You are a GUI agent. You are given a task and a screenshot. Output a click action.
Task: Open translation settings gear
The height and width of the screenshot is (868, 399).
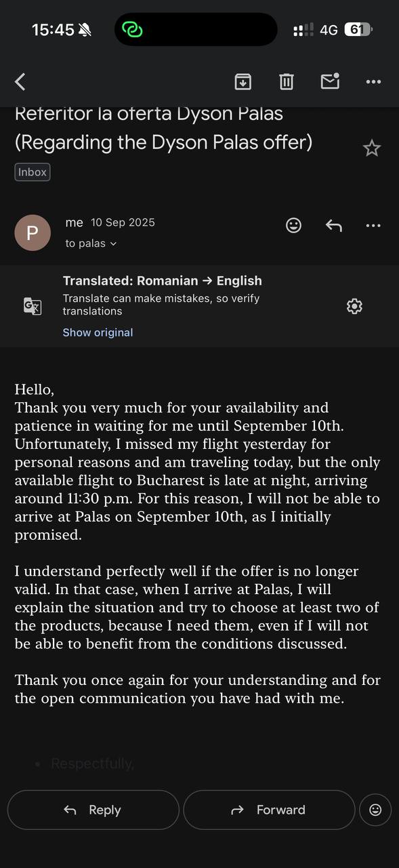pyautogui.click(x=354, y=306)
